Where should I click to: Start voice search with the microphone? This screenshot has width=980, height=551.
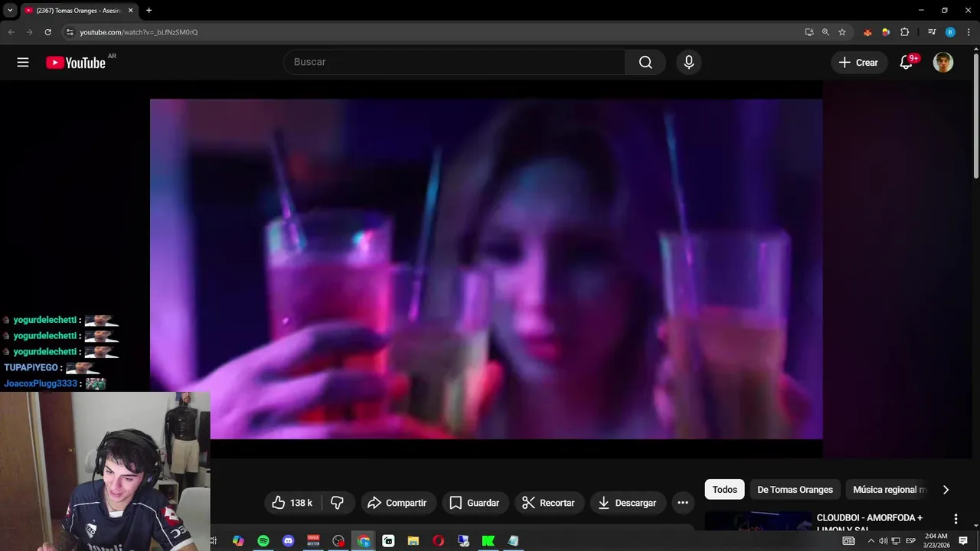(689, 62)
